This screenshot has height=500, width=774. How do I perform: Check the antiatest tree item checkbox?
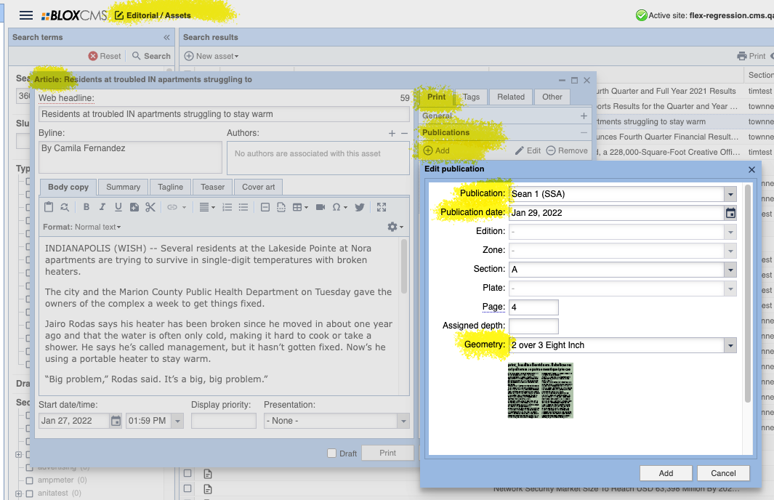point(29,493)
